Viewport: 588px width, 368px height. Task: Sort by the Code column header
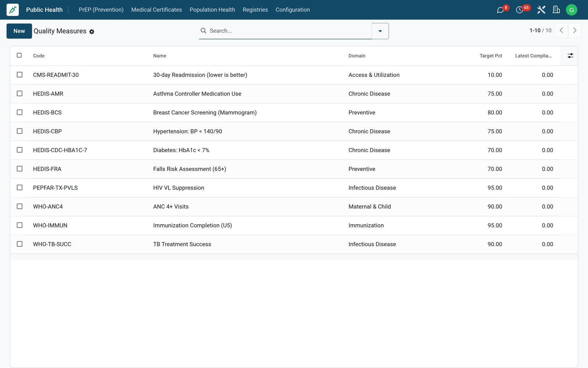point(39,56)
